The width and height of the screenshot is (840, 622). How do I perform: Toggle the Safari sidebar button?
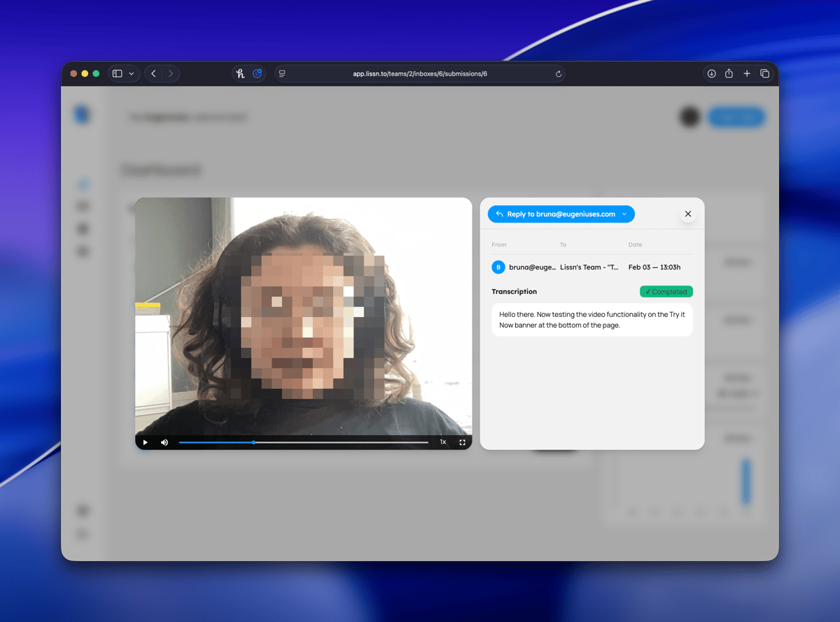(117, 73)
